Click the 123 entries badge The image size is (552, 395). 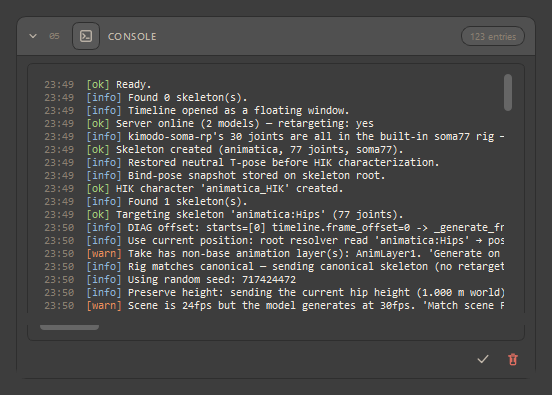pyautogui.click(x=493, y=36)
